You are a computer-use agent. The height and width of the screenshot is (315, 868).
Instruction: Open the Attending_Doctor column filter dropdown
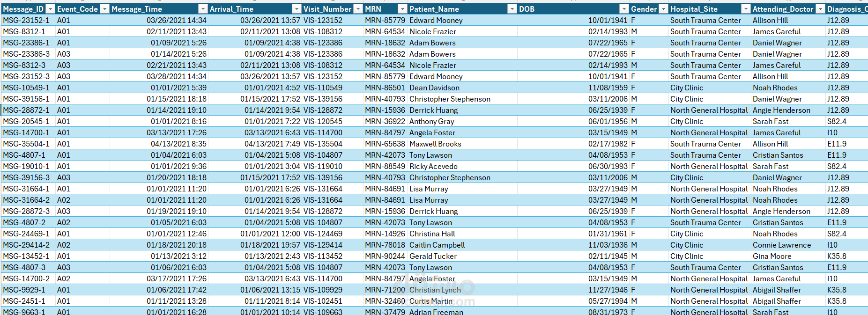(820, 9)
